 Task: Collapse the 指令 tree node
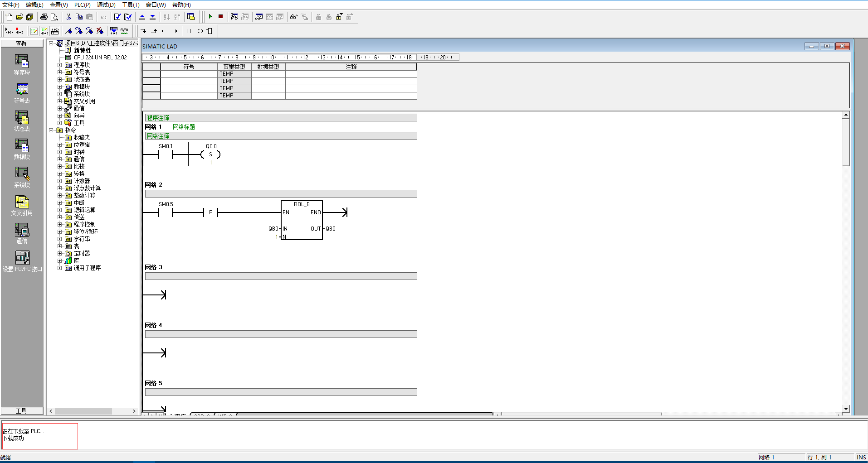point(51,130)
